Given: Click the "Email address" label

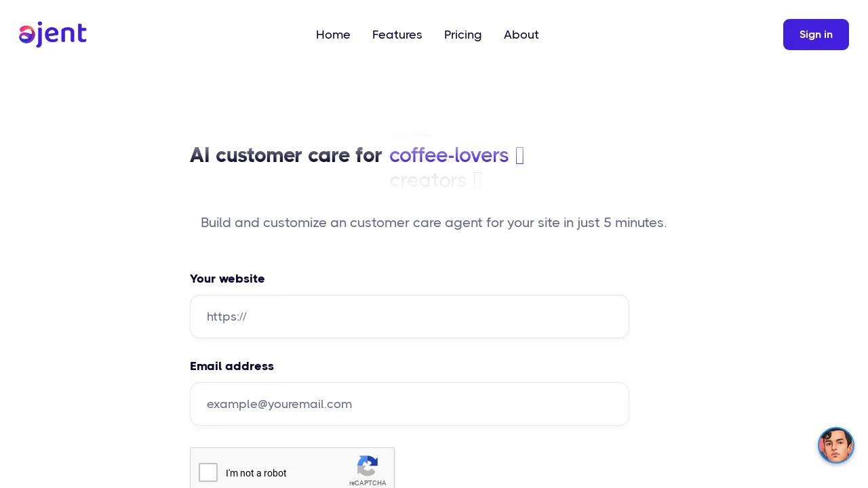Looking at the screenshot, I should coord(232,366).
